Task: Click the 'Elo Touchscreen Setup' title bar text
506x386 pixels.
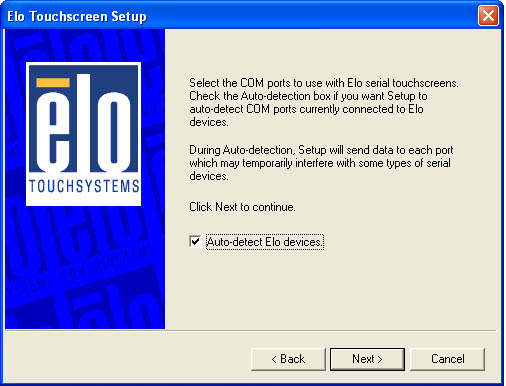Action: click(x=77, y=16)
